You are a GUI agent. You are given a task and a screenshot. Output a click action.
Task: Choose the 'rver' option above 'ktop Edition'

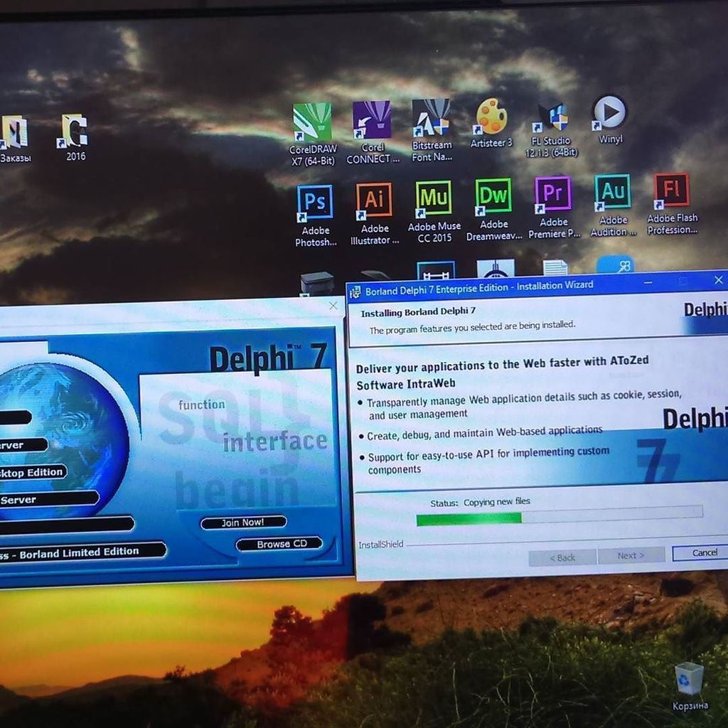coord(23,445)
